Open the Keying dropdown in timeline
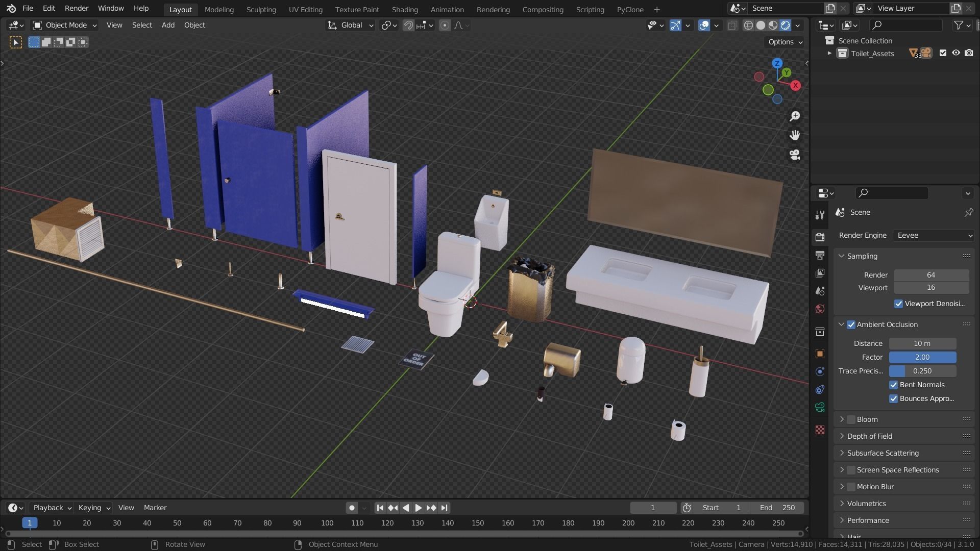Viewport: 980px width, 551px height. click(x=94, y=508)
